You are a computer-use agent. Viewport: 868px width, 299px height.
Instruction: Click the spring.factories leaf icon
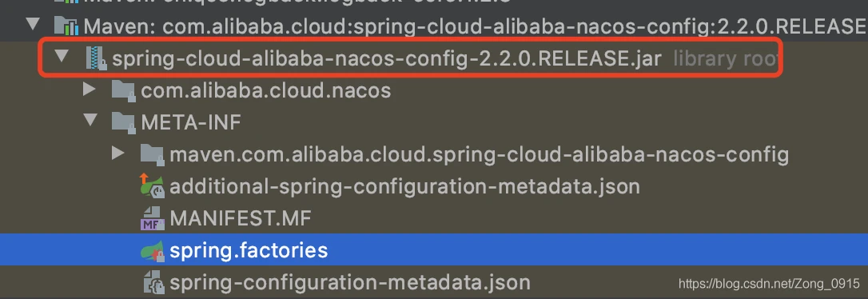152,250
